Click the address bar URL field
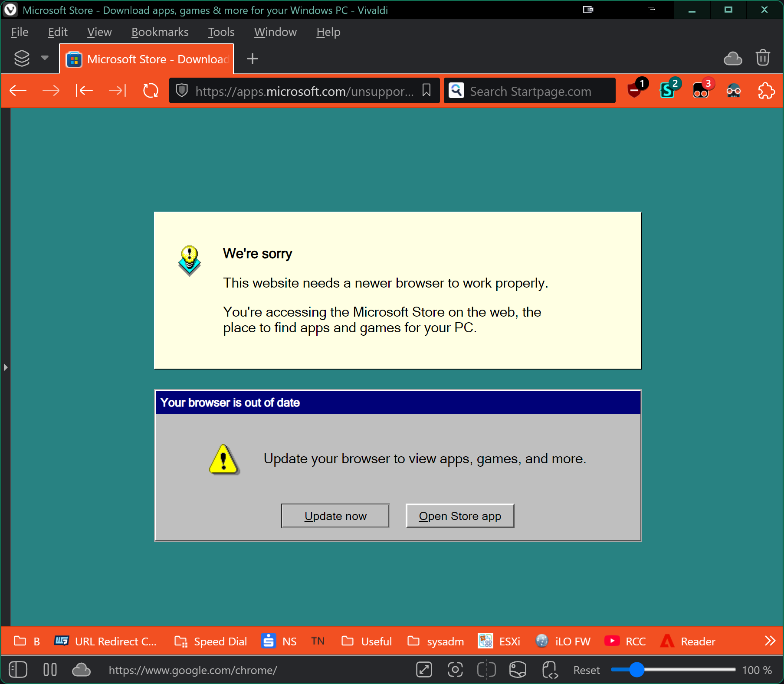 pyautogui.click(x=304, y=91)
